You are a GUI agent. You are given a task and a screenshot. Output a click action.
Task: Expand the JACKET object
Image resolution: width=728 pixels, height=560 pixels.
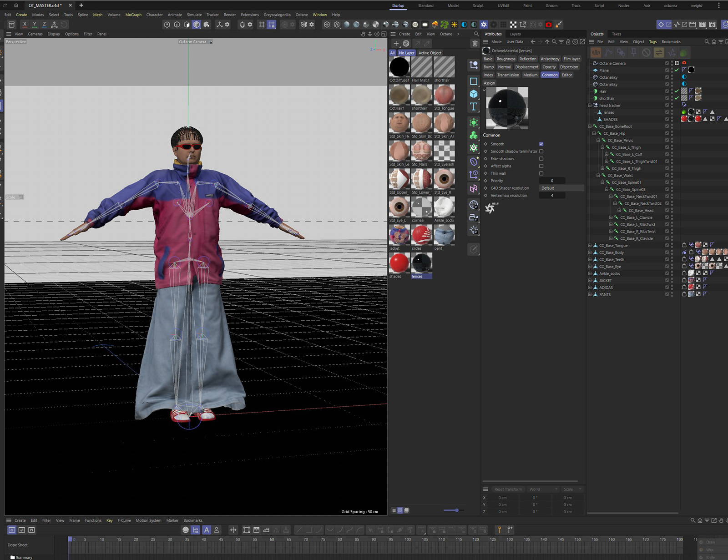[590, 281]
